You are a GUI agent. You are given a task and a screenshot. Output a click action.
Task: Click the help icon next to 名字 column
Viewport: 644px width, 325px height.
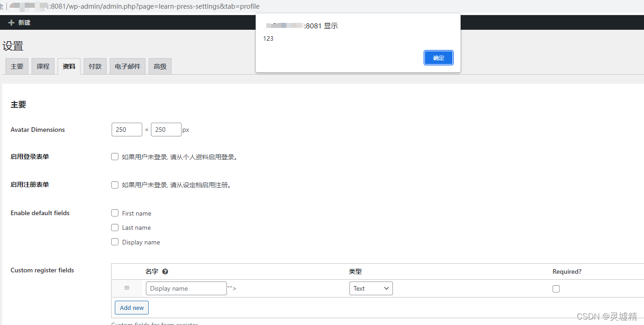165,271
